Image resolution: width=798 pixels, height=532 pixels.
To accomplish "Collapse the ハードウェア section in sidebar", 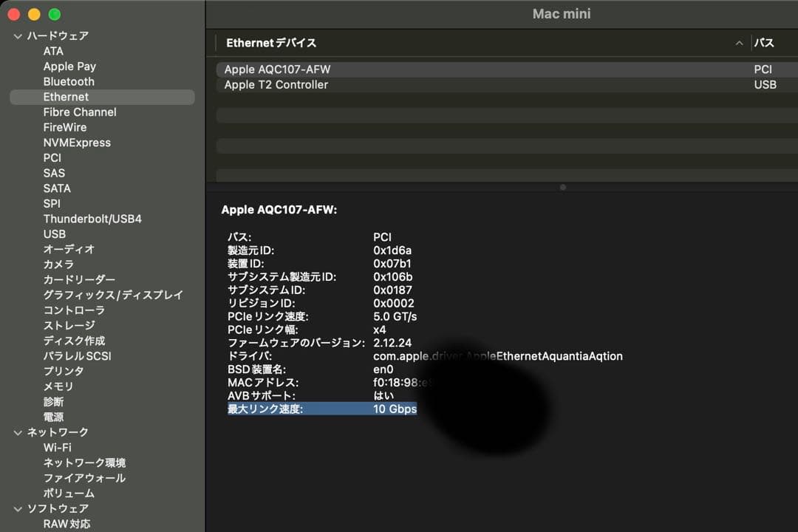I will click(16, 35).
